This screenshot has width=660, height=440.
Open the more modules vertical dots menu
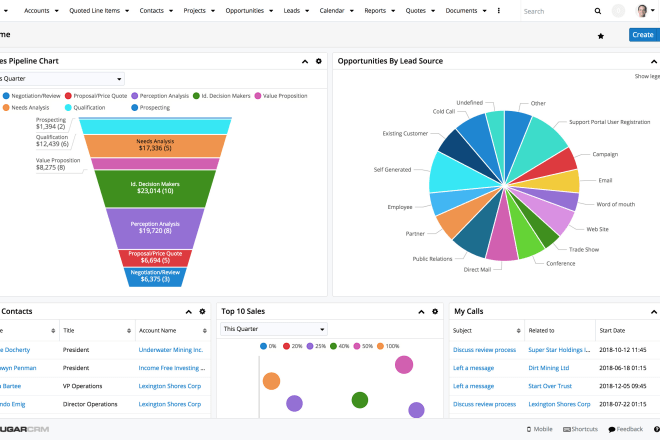pos(499,11)
